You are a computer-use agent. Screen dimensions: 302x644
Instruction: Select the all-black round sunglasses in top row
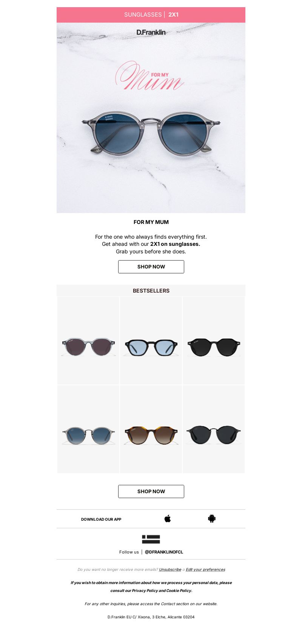[214, 340]
